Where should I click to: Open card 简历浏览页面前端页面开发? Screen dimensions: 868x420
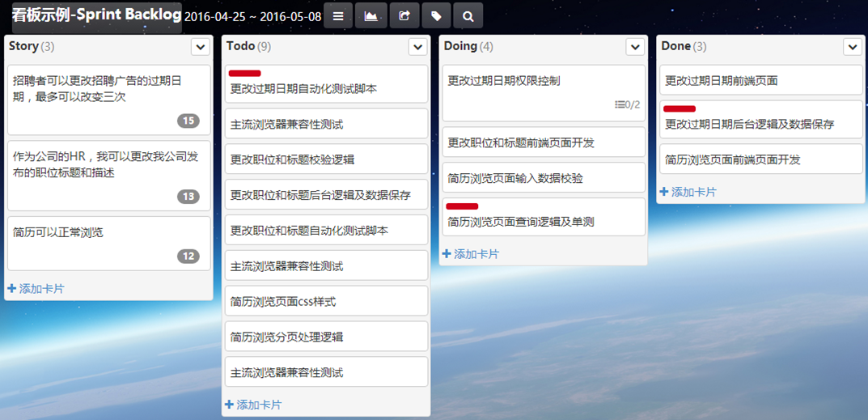[761, 159]
